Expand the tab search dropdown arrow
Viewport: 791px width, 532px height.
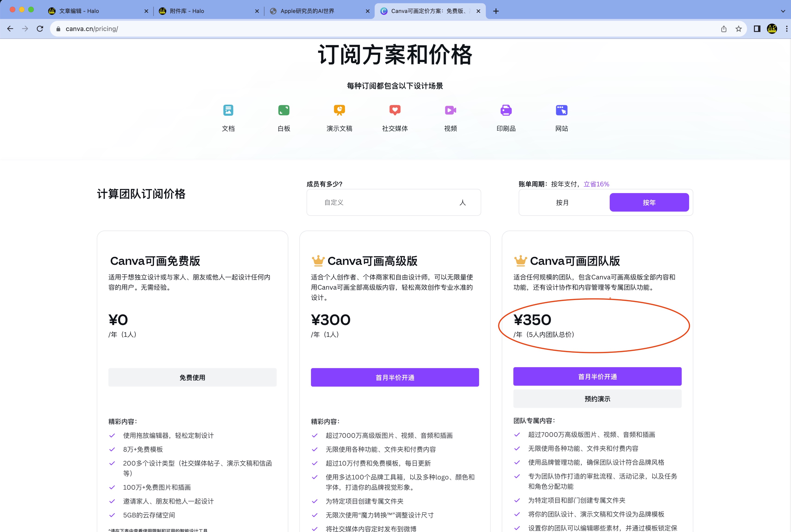coord(783,11)
